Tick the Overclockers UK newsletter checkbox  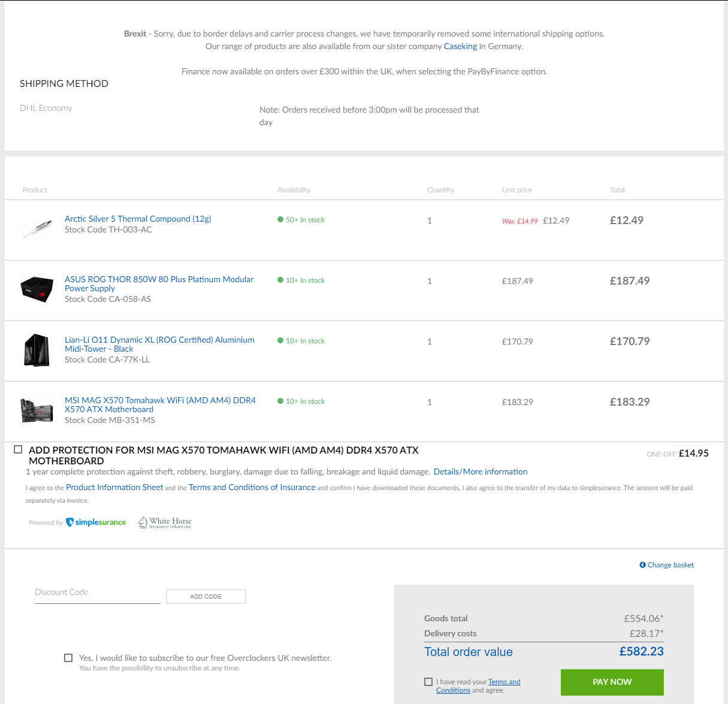coord(68,658)
